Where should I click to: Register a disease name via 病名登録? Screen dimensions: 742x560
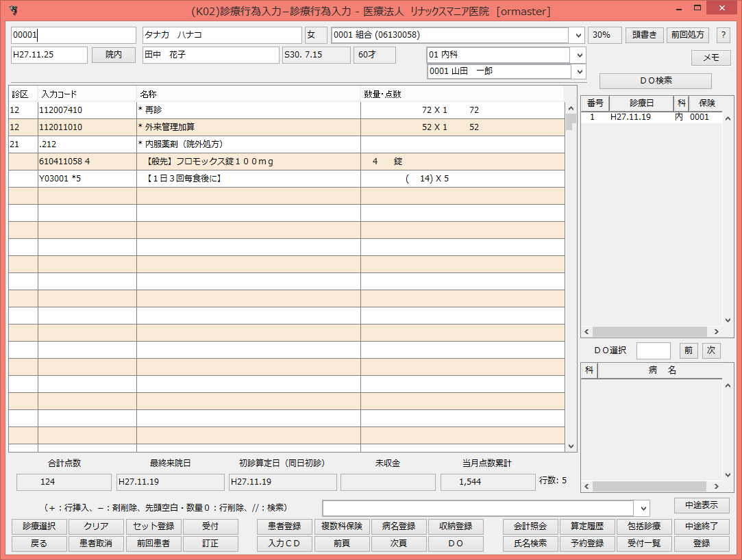tap(399, 526)
